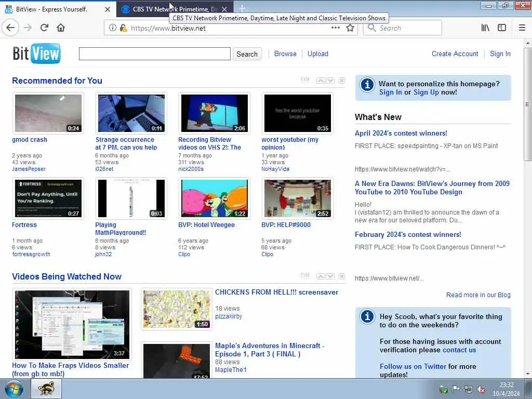Viewport: 532px width, 399px height.
Task: Open worst youtuber video title
Action: coord(290,143)
